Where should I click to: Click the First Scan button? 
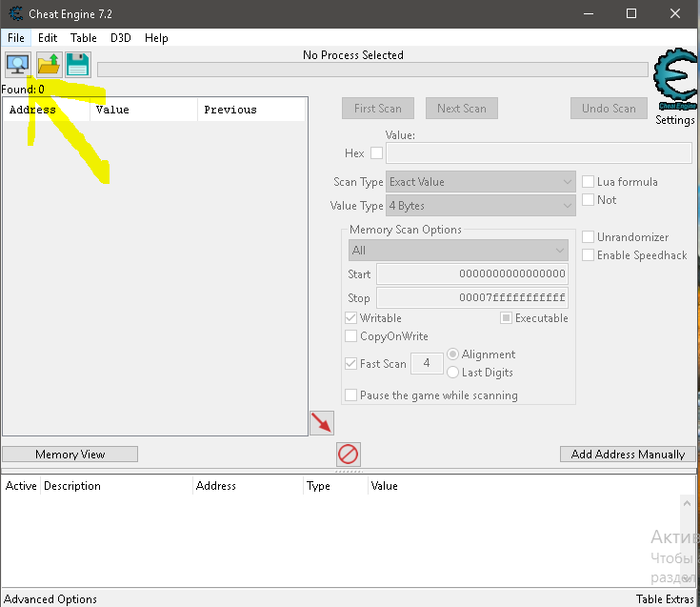[378, 108]
